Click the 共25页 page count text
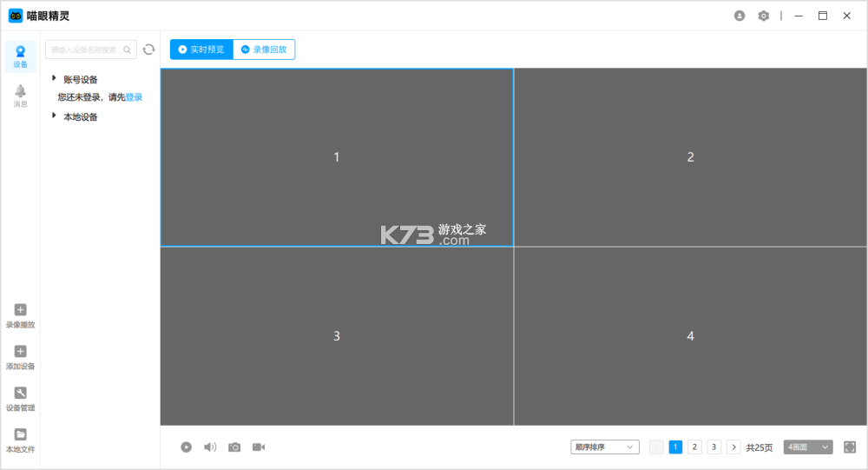The height and width of the screenshot is (470, 868). point(759,447)
